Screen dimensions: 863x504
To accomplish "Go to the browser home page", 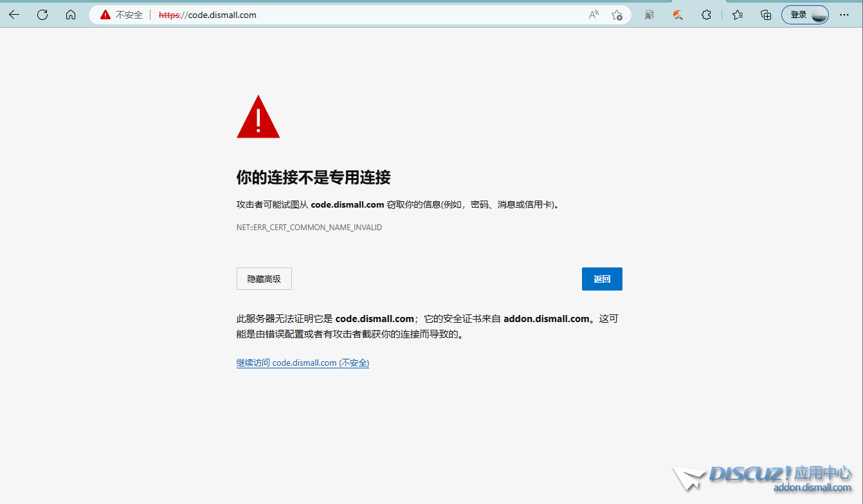I will [71, 15].
